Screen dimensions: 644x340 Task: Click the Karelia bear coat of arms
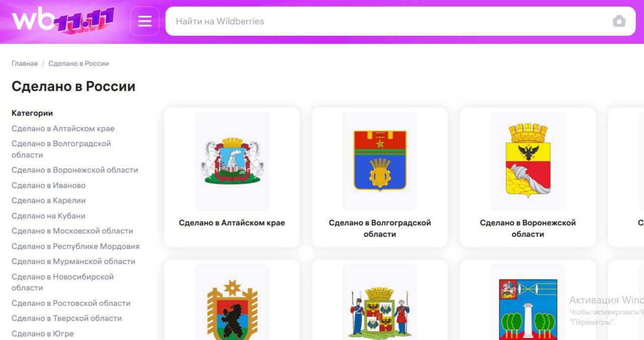232,309
